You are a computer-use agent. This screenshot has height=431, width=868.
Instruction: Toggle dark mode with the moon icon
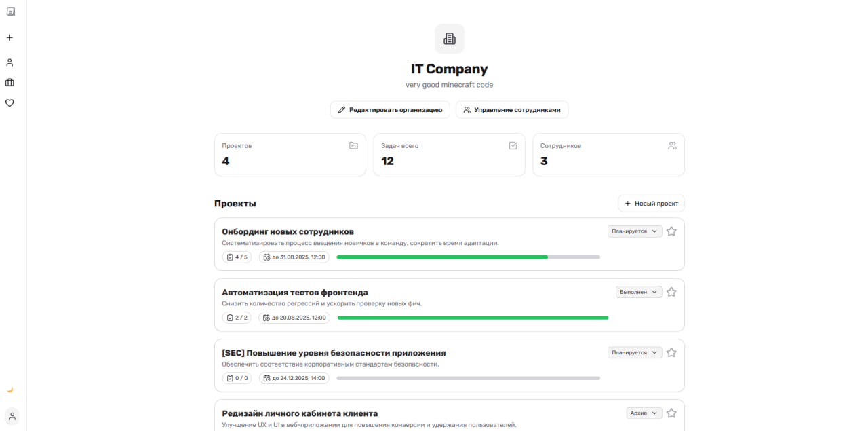[9, 390]
